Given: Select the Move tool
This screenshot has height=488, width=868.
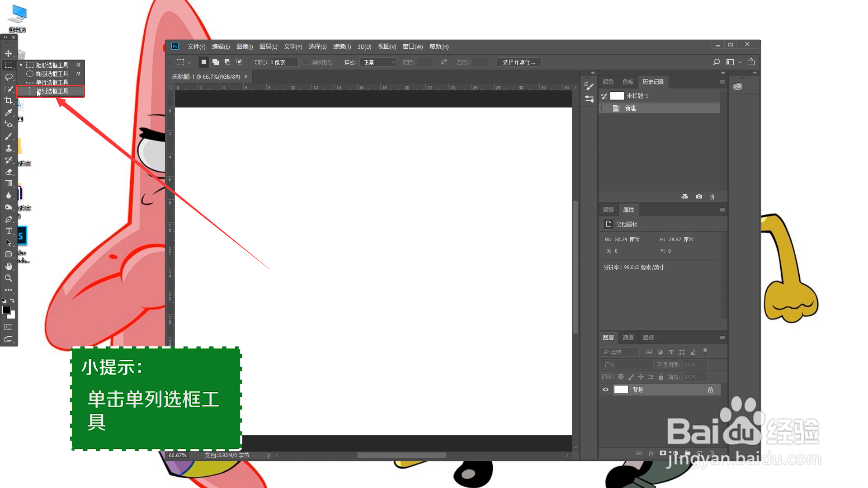Looking at the screenshot, I should click(x=8, y=53).
